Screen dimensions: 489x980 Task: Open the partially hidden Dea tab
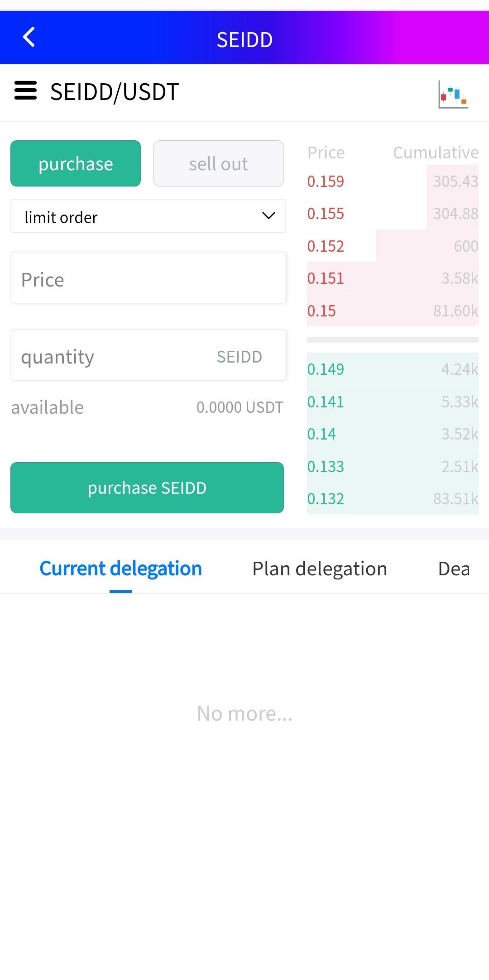click(x=454, y=569)
